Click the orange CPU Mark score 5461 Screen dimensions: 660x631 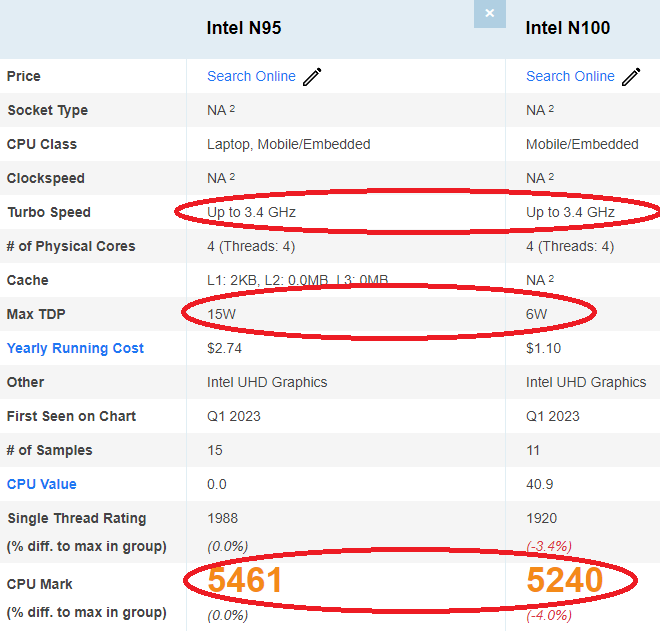(x=245, y=580)
